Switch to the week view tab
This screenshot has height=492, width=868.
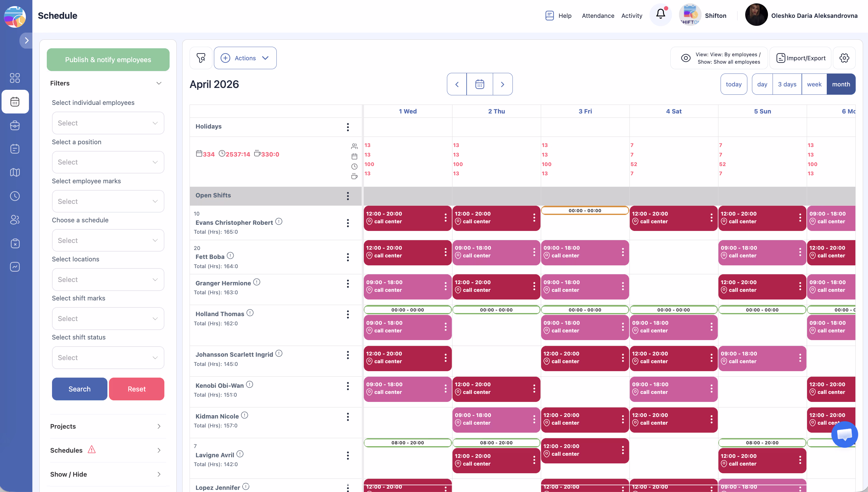[814, 84]
